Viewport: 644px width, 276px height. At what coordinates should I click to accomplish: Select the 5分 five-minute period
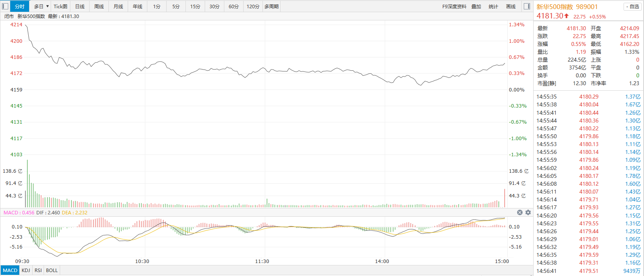click(176, 6)
